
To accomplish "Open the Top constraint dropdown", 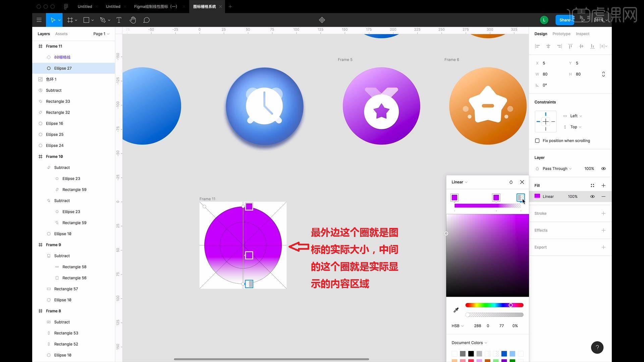I will tap(575, 127).
